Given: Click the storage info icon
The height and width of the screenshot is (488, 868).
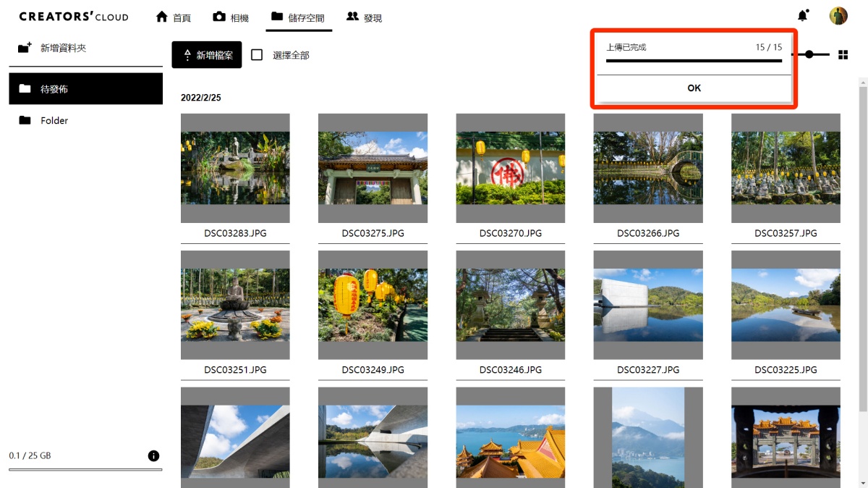Looking at the screenshot, I should coord(153,455).
